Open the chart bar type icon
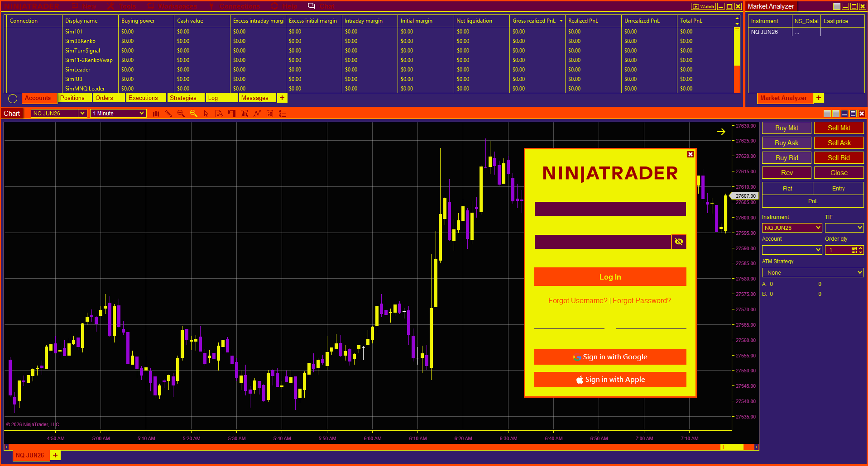The width and height of the screenshot is (868, 466). coord(156,114)
